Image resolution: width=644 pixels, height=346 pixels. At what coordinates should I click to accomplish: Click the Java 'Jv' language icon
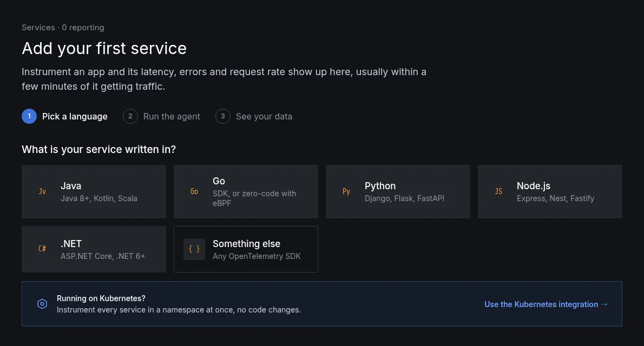[x=42, y=192]
